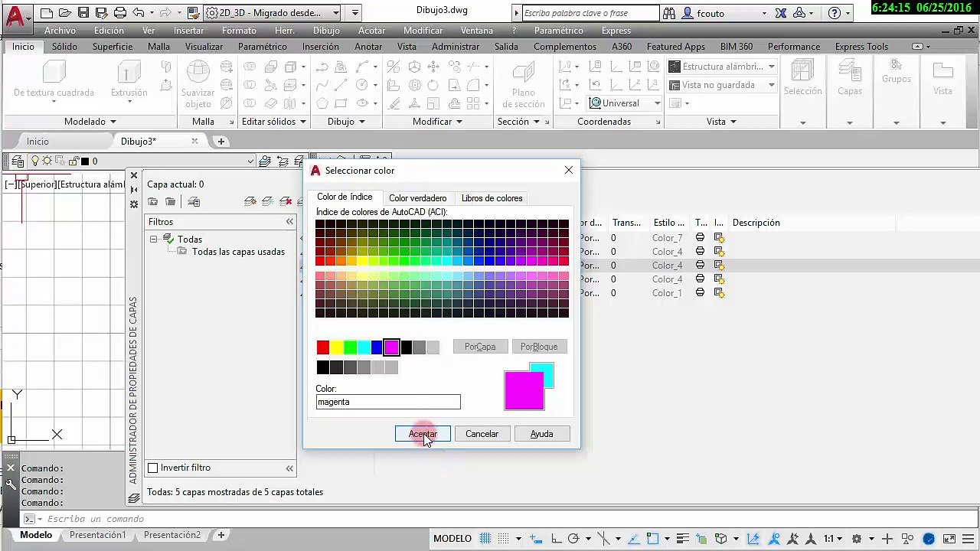The height and width of the screenshot is (551, 980).
Task: Expand the Modelado panel
Action: coord(90,122)
